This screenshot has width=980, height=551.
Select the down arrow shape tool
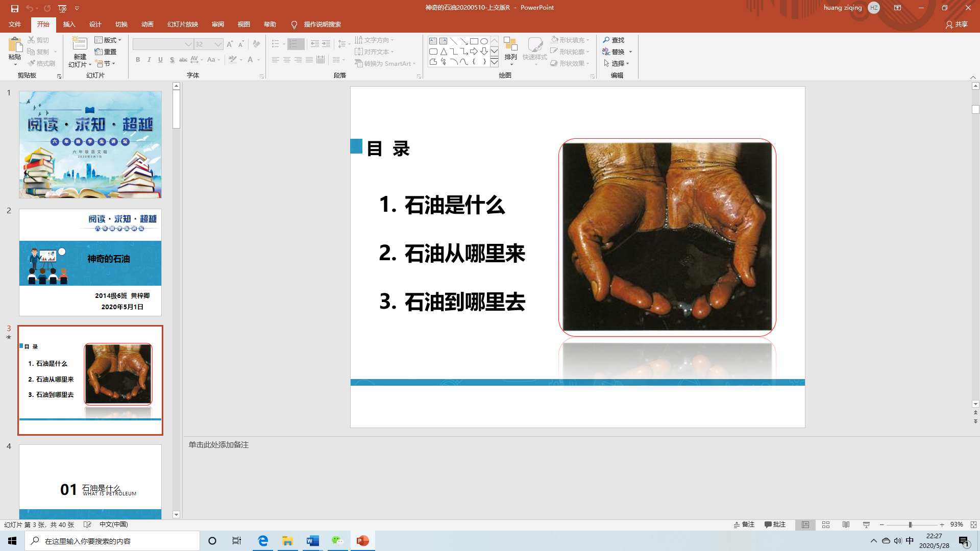point(484,52)
